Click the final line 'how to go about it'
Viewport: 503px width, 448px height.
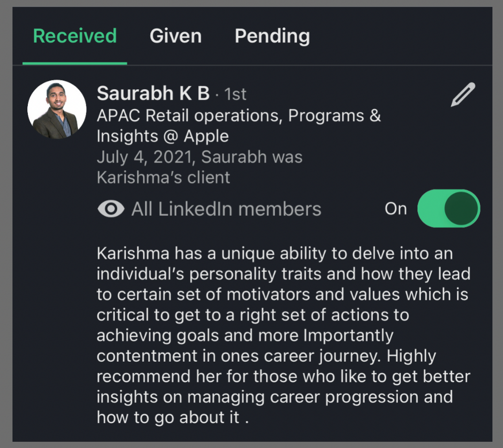(173, 417)
